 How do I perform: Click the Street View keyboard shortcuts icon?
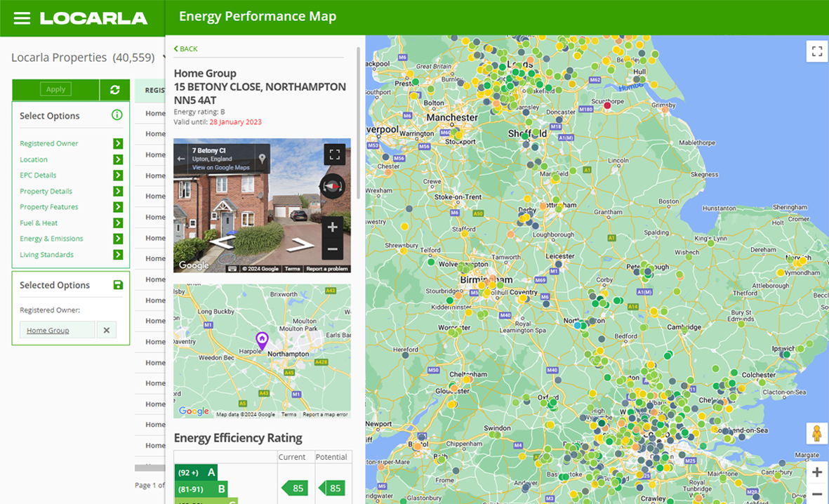[x=232, y=269]
